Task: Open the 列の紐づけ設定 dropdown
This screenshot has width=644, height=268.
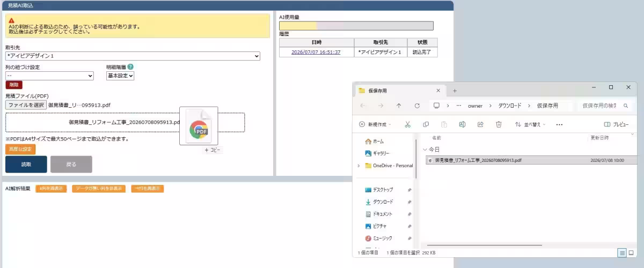Action: coord(49,76)
